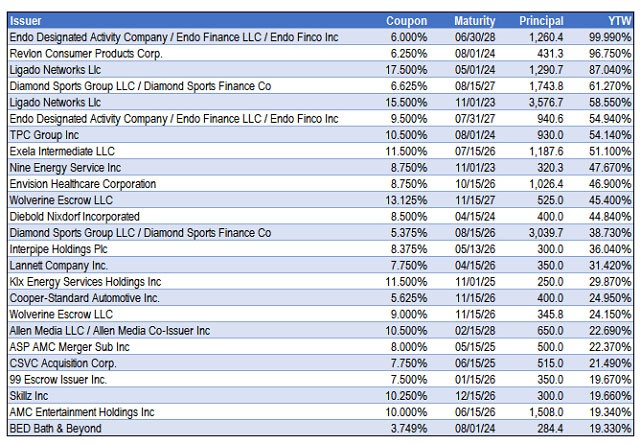Click the 51.100% YTW value
The width and height of the screenshot is (641, 444).
coord(610,151)
